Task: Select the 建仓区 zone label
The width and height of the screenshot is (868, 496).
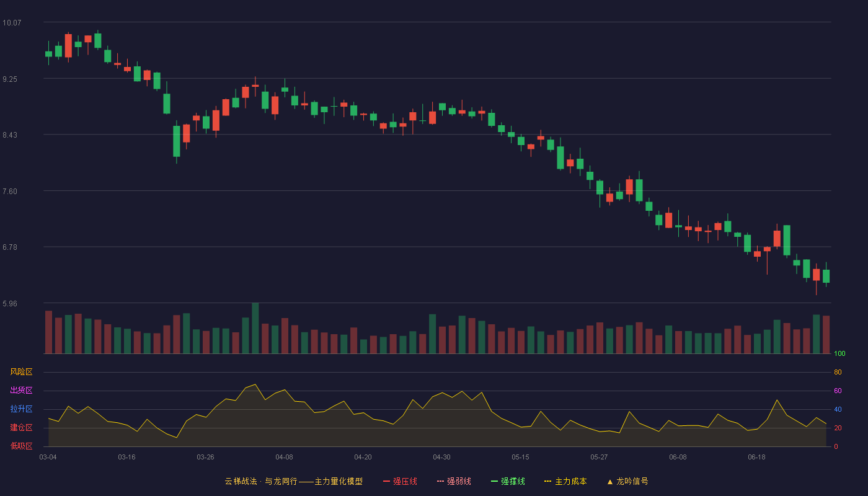Action: pyautogui.click(x=22, y=428)
